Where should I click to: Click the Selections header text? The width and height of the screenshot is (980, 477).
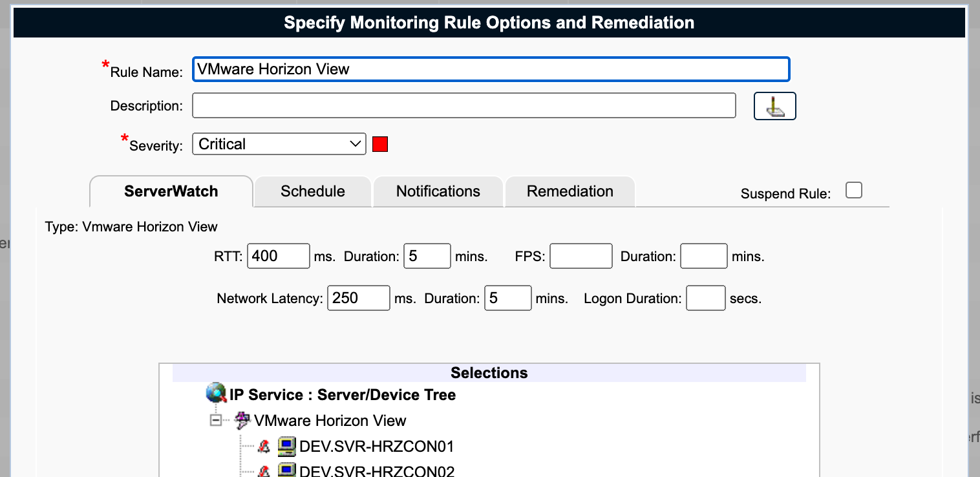click(x=489, y=373)
